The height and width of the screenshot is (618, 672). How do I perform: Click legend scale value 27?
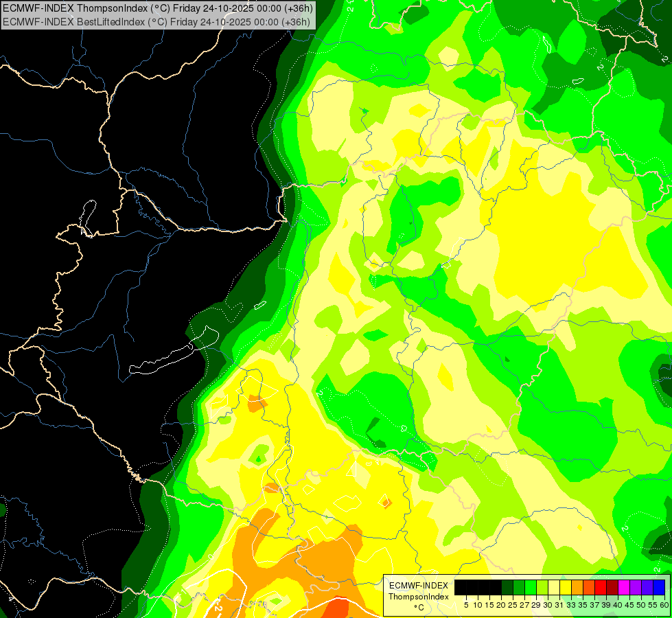[x=524, y=605]
